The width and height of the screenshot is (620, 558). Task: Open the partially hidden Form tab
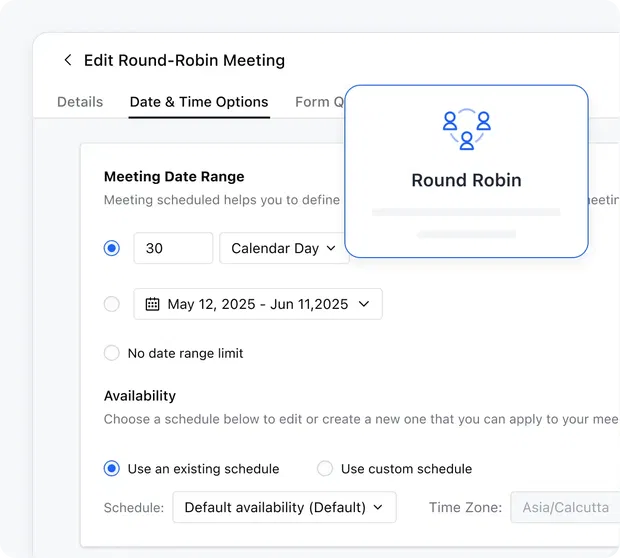pos(319,102)
